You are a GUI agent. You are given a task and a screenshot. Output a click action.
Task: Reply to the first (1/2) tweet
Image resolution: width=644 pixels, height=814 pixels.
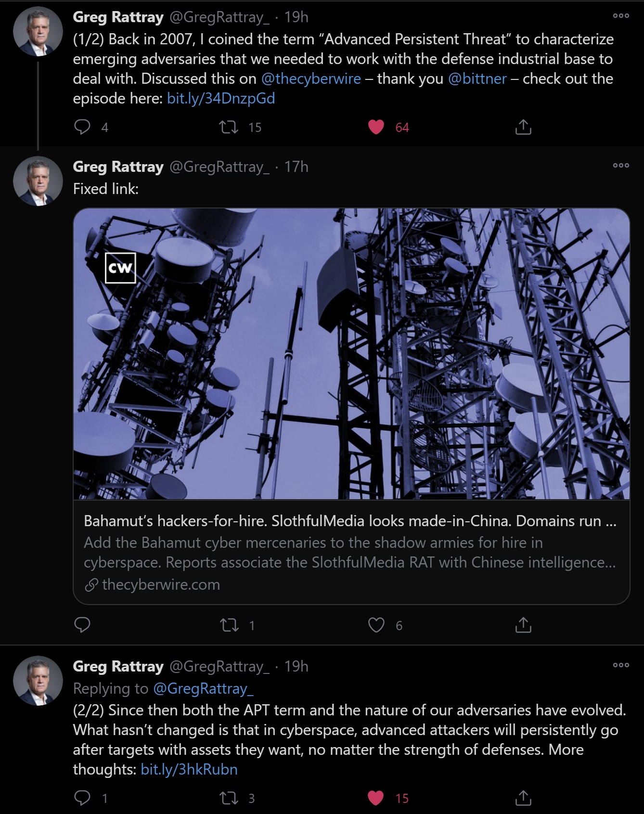pos(82,127)
